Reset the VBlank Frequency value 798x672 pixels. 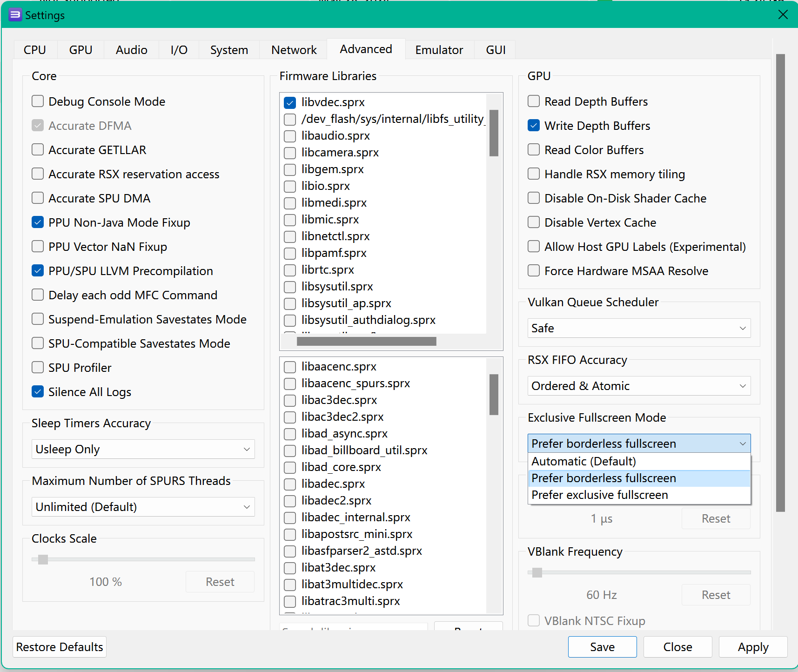pos(716,595)
